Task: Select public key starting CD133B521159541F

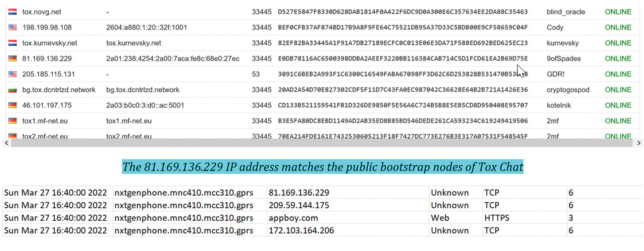Action: point(403,105)
